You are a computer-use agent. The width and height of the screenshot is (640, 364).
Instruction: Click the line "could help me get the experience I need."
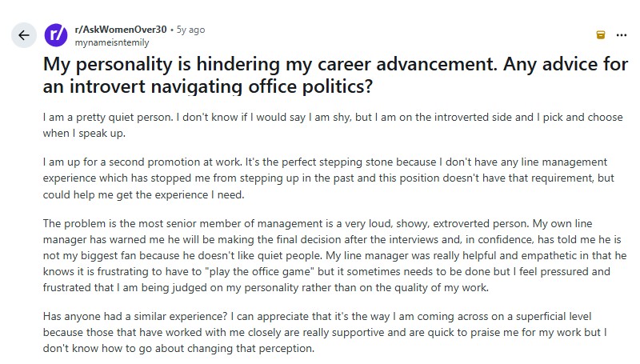144,194
